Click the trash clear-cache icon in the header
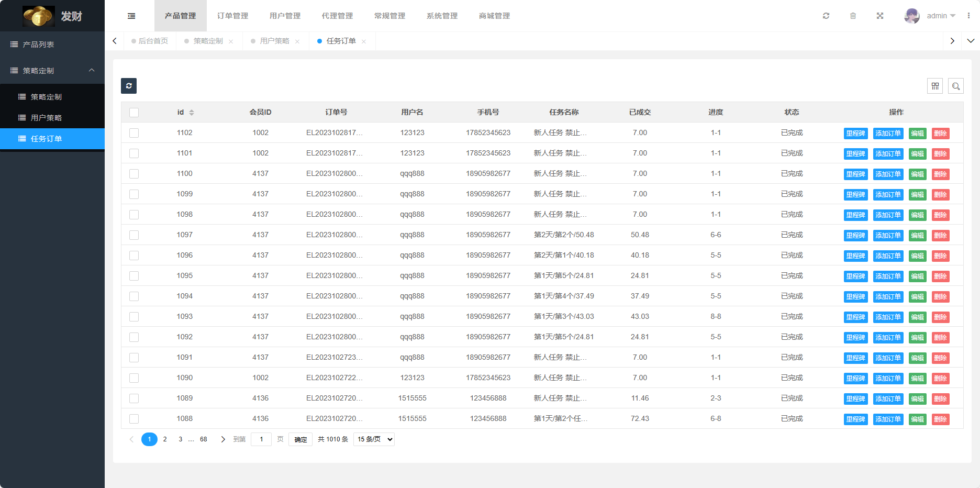The width and height of the screenshot is (980, 488). pos(853,16)
